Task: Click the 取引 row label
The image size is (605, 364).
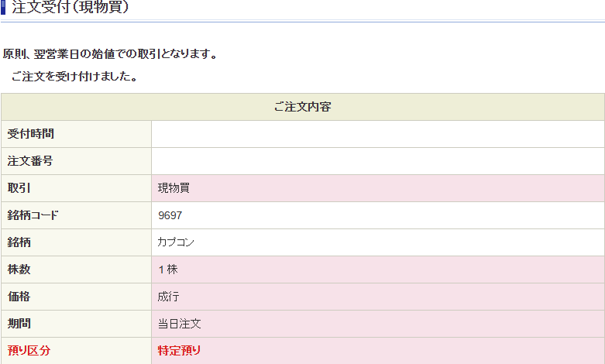Action: coord(19,188)
